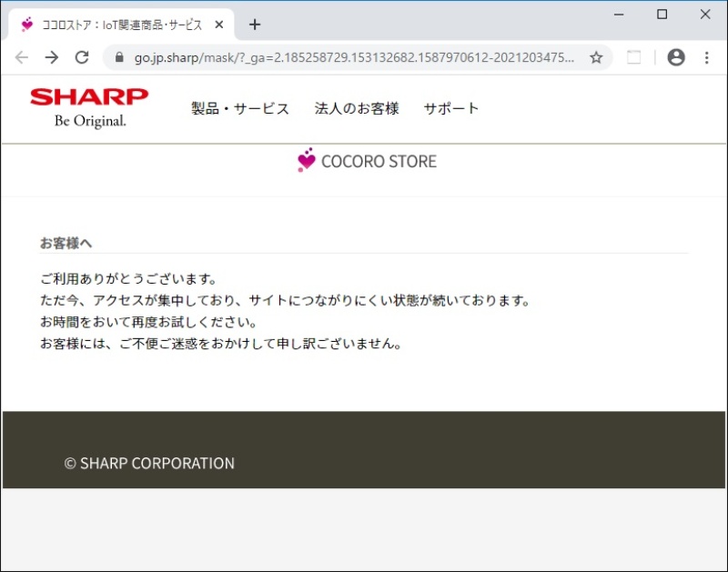
Task: View site information via lock icon
Action: (118, 57)
